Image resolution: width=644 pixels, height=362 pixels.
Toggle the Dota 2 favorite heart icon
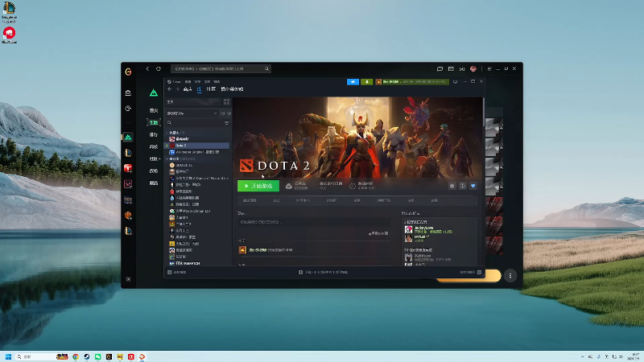[x=473, y=186]
